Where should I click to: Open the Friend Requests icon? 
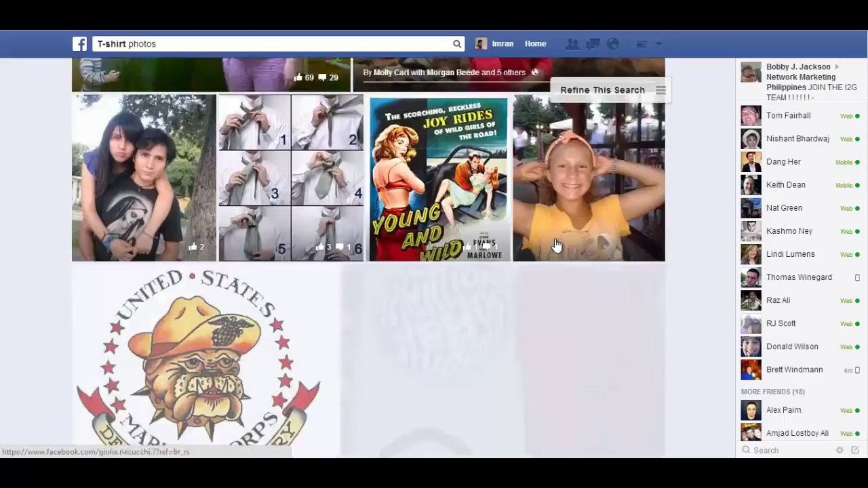tap(572, 44)
